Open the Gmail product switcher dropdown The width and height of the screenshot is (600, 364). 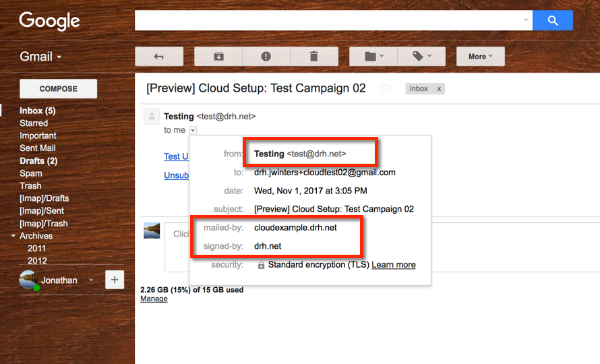[x=40, y=57]
